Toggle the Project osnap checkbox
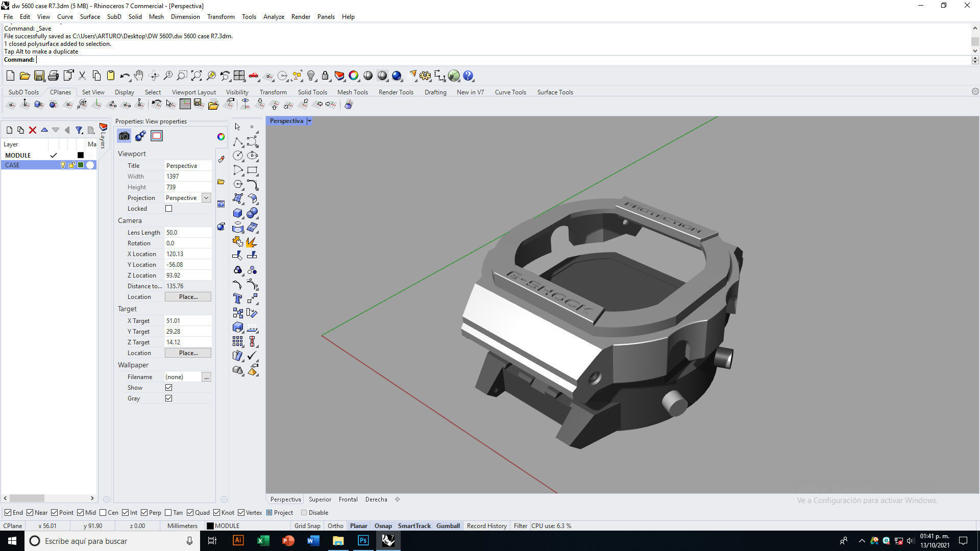Screen dimensions: 980x551 pos(269,513)
